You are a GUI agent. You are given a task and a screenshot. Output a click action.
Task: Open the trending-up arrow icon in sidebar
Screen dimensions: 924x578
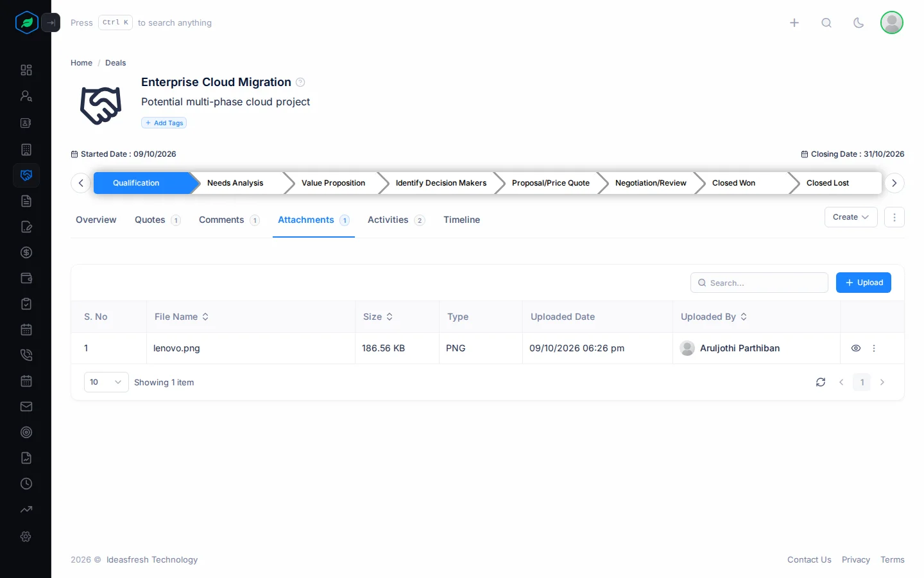tap(26, 509)
